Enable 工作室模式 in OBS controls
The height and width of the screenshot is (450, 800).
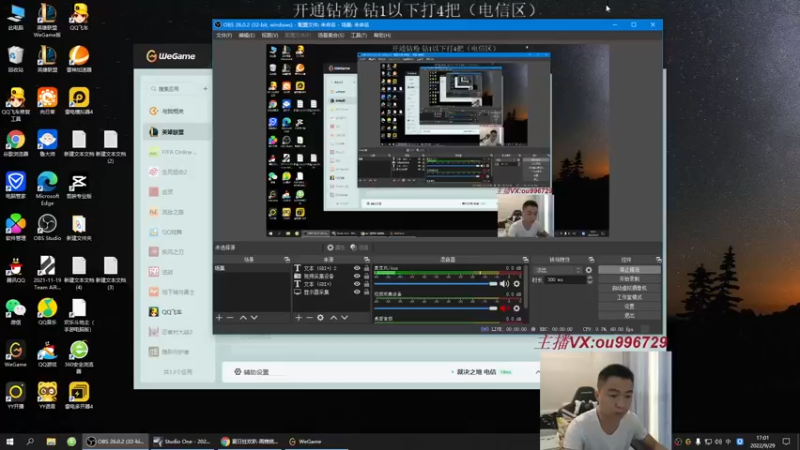tap(629, 297)
